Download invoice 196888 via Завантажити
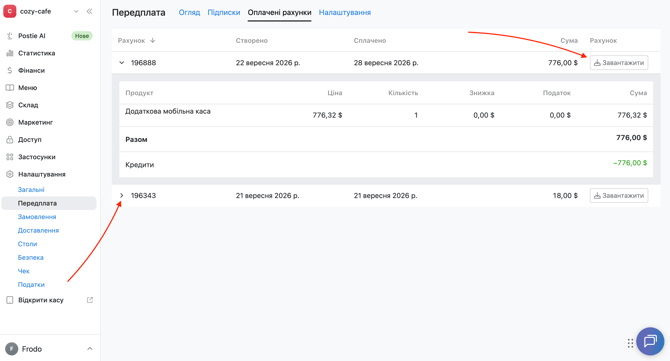Screen dimensions: 670x361 pyautogui.click(x=619, y=63)
